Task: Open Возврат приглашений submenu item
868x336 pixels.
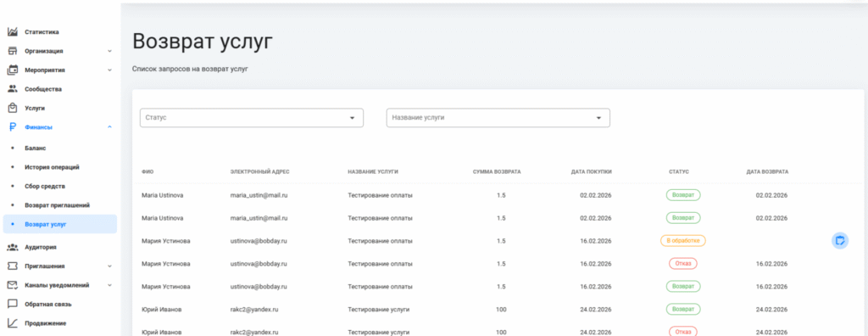Action: tap(57, 205)
